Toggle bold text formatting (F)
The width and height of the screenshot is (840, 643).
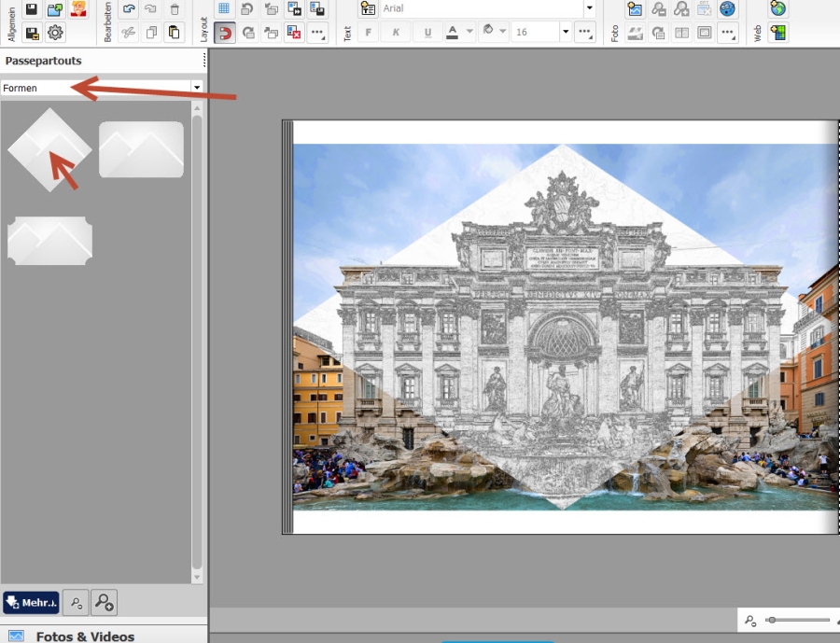(368, 33)
